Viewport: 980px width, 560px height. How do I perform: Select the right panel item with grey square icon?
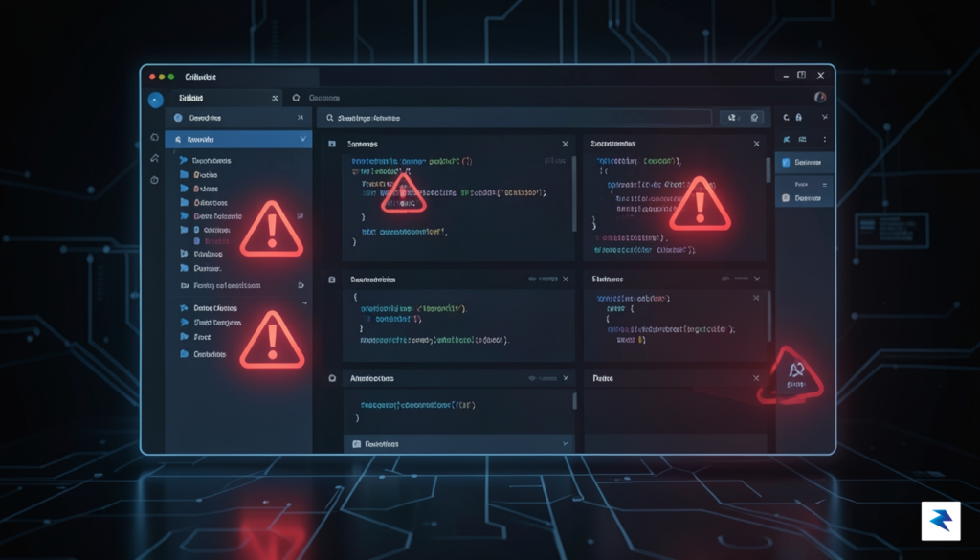pyautogui.click(x=804, y=198)
